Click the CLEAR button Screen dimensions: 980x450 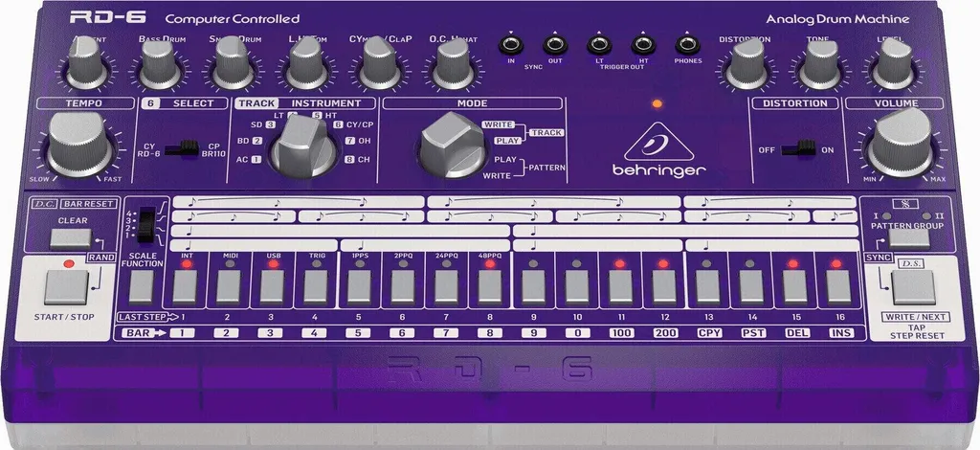(x=71, y=238)
